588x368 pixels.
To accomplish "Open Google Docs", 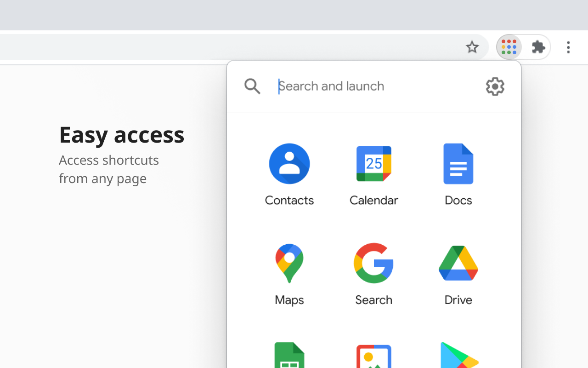I will tap(458, 163).
